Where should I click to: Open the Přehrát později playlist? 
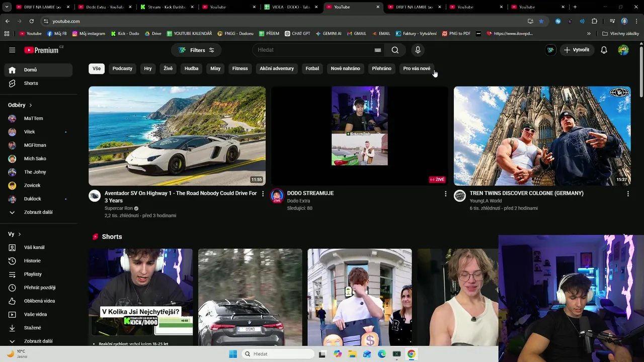pyautogui.click(x=38, y=288)
